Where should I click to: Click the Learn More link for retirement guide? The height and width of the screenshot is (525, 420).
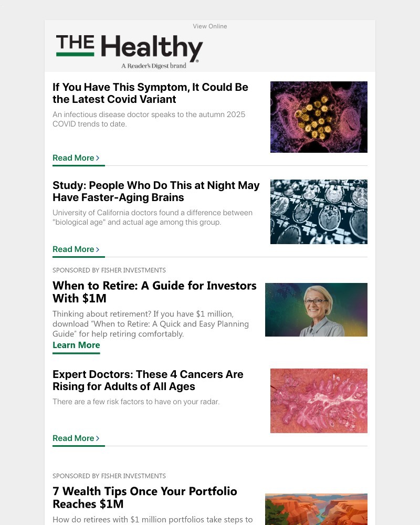click(x=76, y=345)
